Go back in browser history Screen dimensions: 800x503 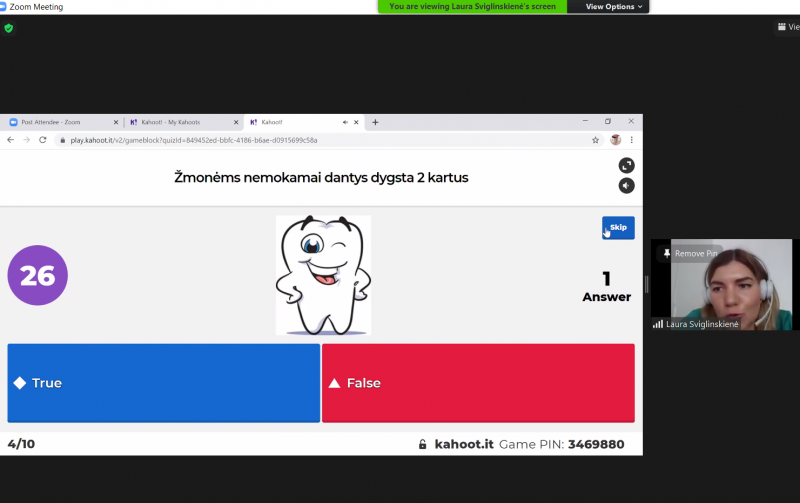pyautogui.click(x=10, y=140)
